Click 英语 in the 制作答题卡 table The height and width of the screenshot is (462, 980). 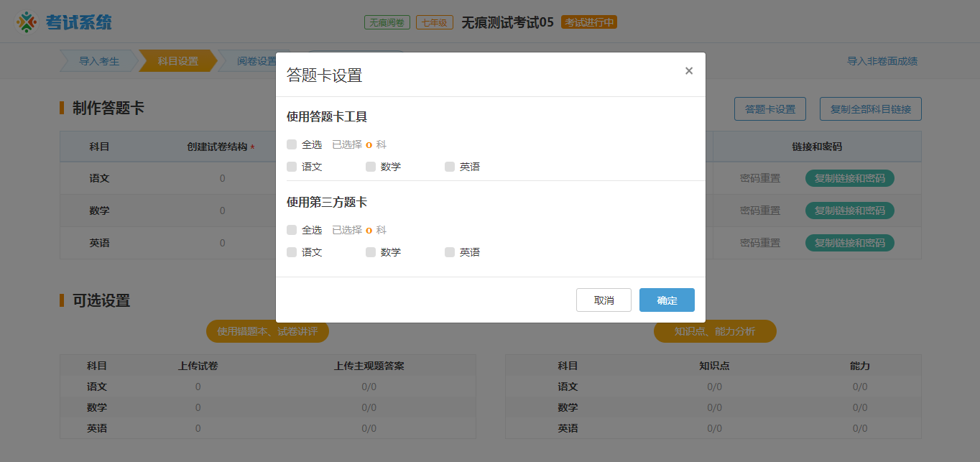click(x=99, y=243)
